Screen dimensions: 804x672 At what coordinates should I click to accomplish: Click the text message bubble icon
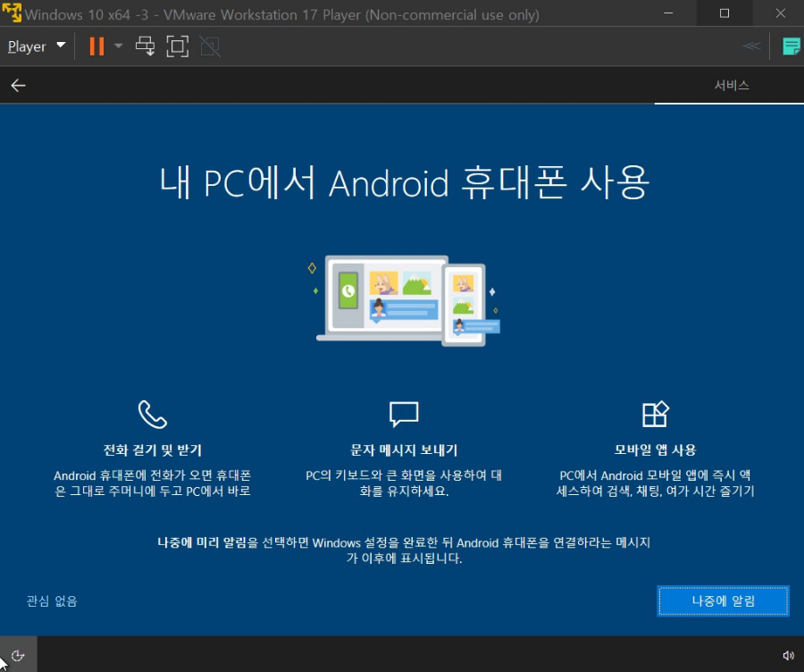(404, 414)
